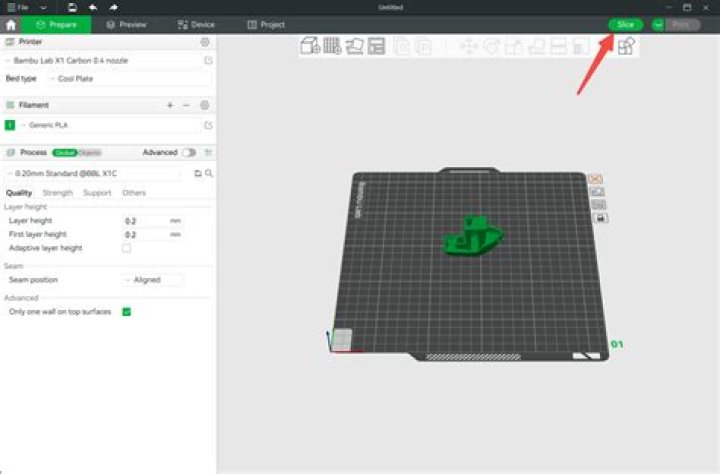720x474 pixels.
Task: Select the Lay on face tool
Action: click(536, 46)
